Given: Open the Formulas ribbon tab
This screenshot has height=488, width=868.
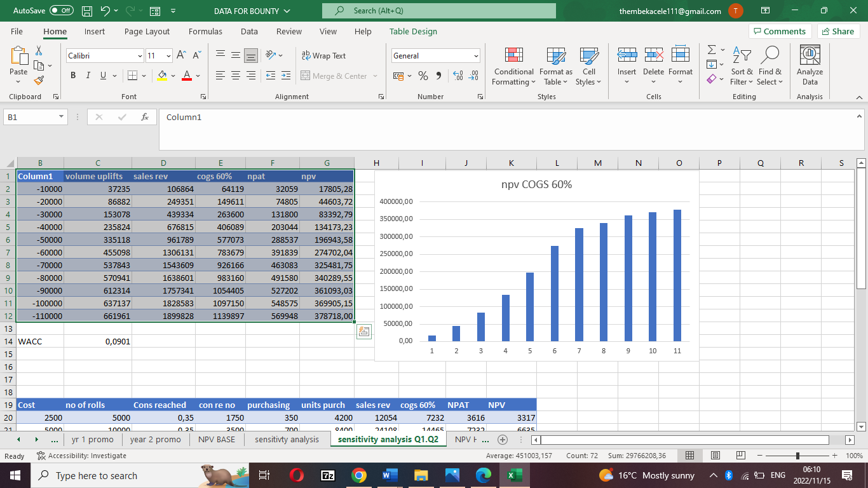Looking at the screenshot, I should coord(205,31).
